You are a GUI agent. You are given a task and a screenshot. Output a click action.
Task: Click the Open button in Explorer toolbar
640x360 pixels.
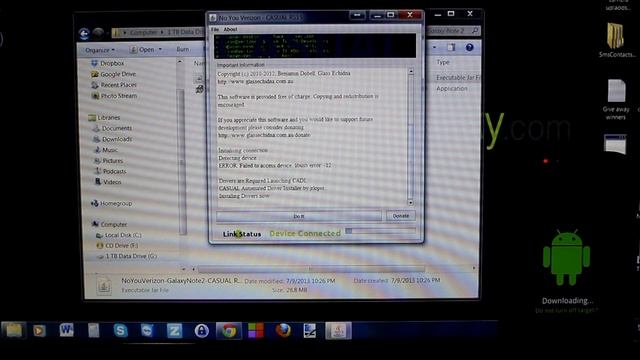click(142, 49)
